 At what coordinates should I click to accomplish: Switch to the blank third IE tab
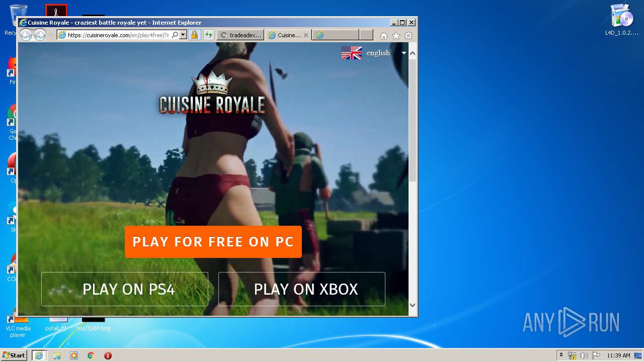pos(335,35)
